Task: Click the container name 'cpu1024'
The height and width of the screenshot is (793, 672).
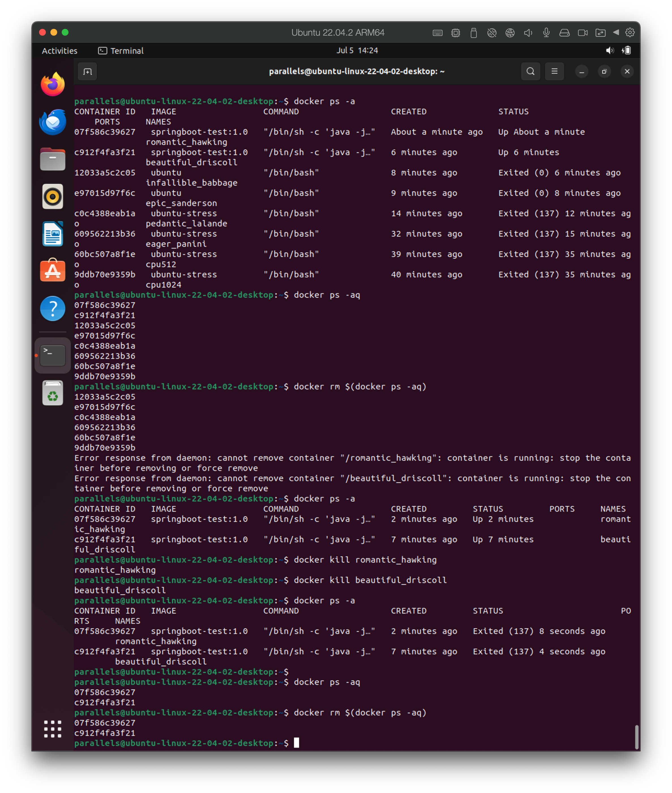Action: tap(163, 284)
